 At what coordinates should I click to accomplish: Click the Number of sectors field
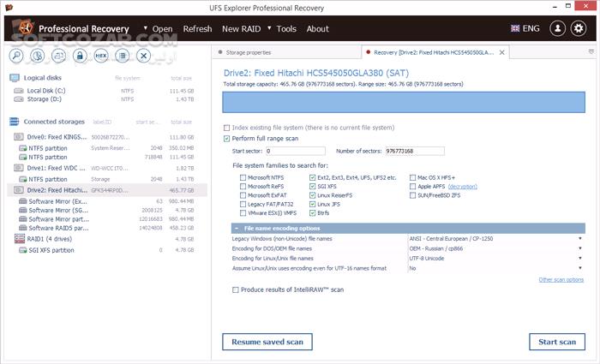[415, 151]
